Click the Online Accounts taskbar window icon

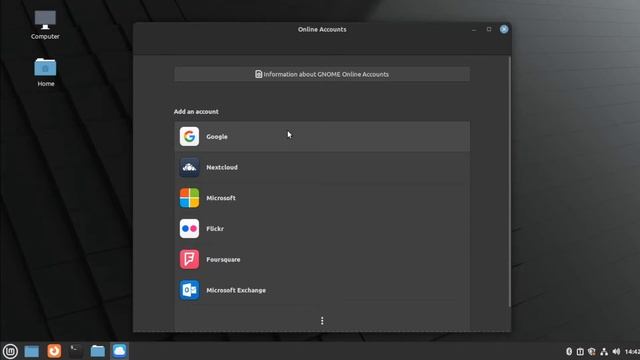coord(119,351)
